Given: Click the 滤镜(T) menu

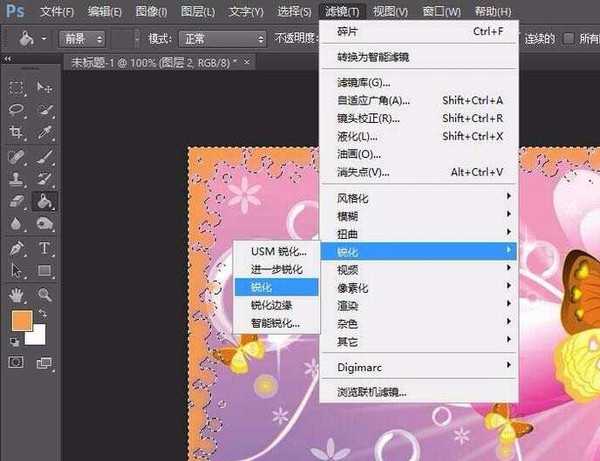Looking at the screenshot, I should coord(342,12).
